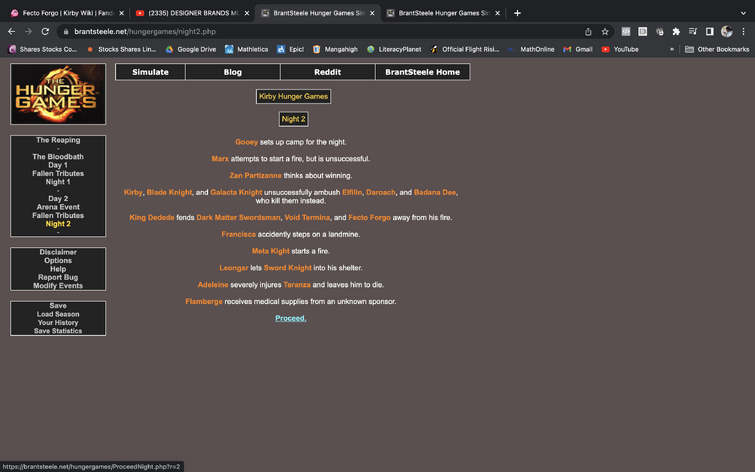The height and width of the screenshot is (472, 755).
Task: Open the Mangahigh bookmark
Action: (335, 49)
